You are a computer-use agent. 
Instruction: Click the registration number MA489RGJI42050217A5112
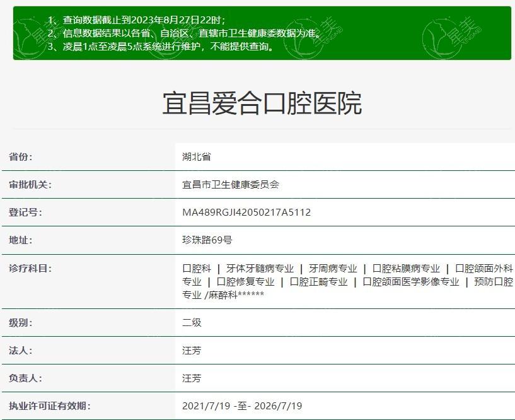point(246,213)
